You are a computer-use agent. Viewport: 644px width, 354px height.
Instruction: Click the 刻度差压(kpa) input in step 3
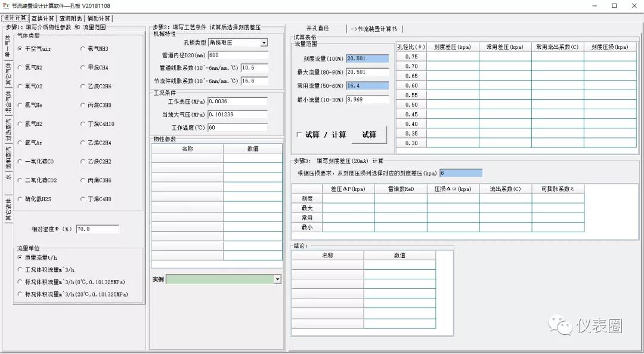(x=460, y=173)
